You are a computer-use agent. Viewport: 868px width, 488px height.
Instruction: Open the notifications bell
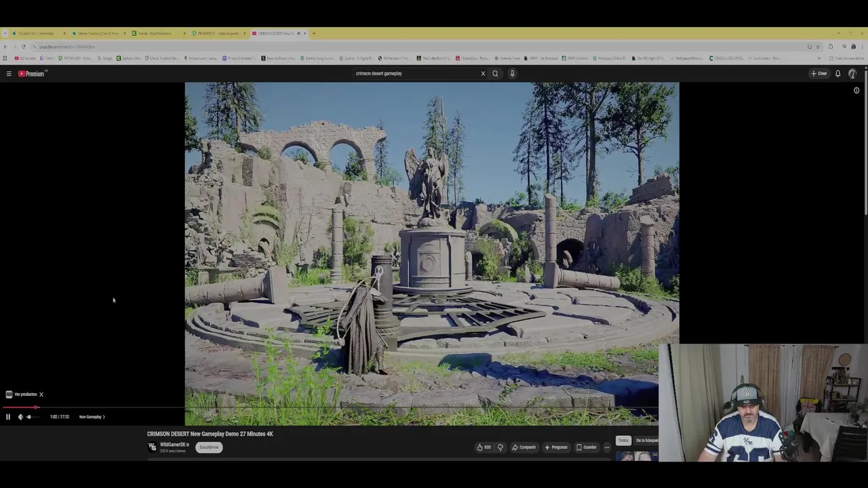tap(837, 73)
